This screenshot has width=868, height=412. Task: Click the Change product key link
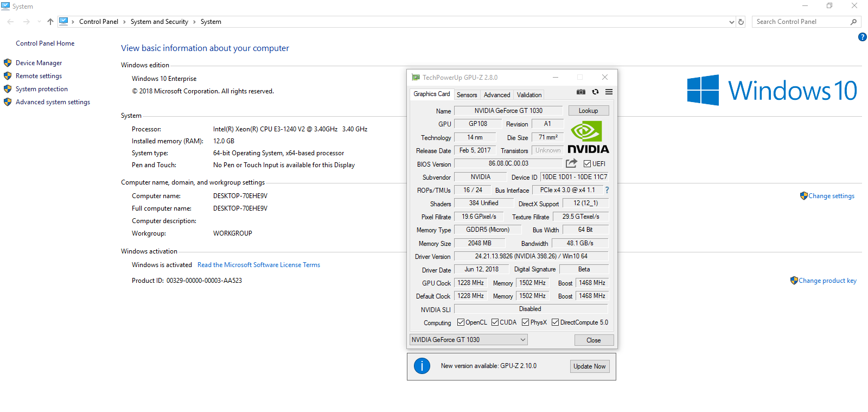tap(827, 281)
